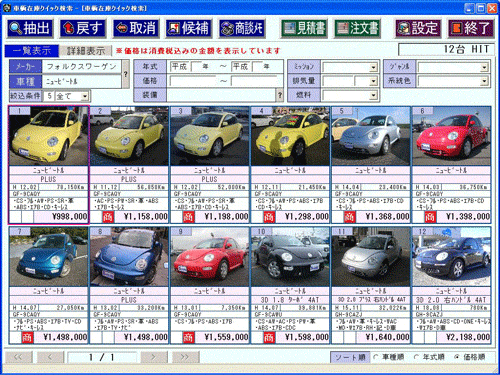Open the 商談メモ toolbar button
Viewport: 500px width, 375px height.
pyautogui.click(x=242, y=28)
